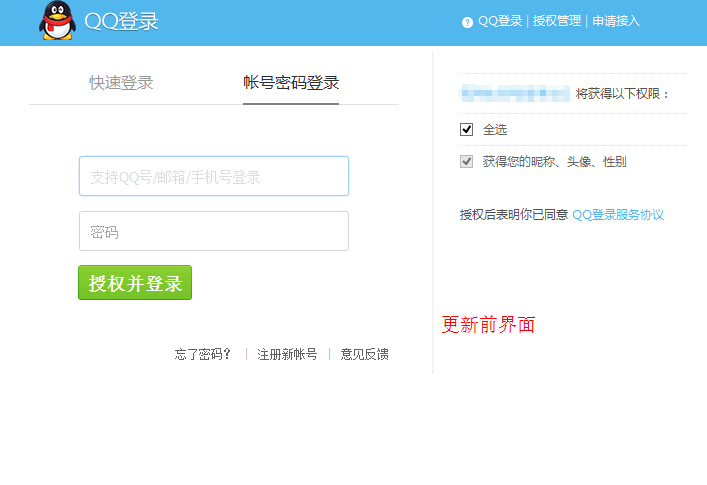Click the 注册新帐号 link
The width and height of the screenshot is (707, 485).
287,354
